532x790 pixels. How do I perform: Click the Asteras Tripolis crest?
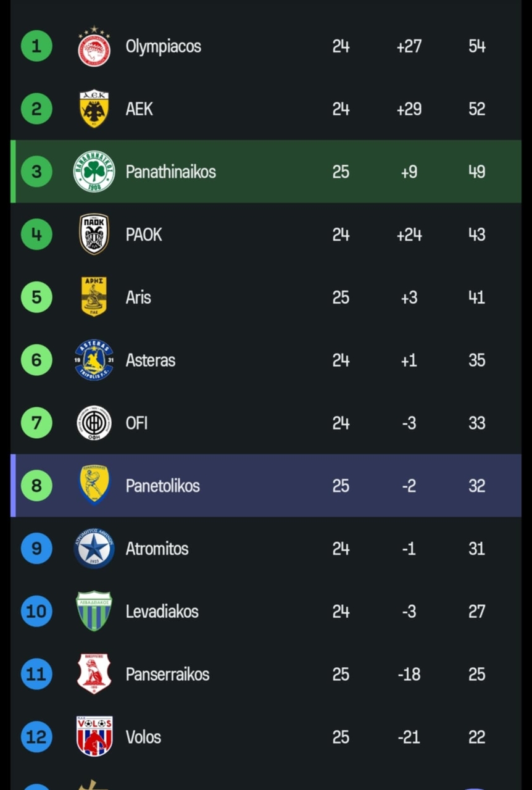(93, 360)
